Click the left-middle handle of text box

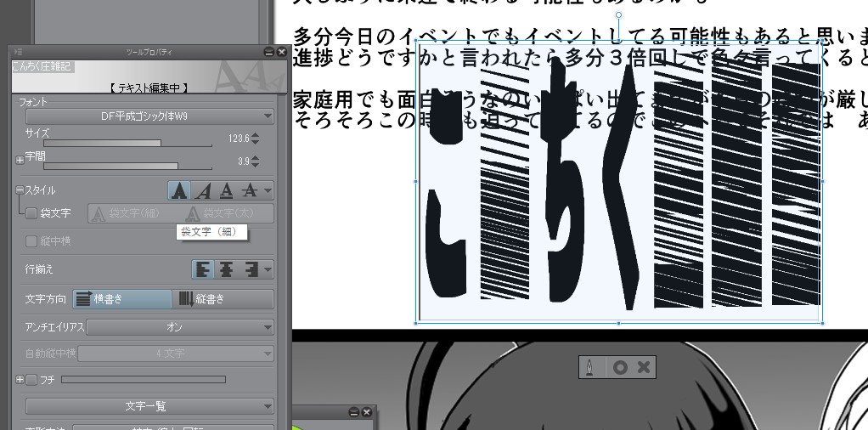click(415, 181)
